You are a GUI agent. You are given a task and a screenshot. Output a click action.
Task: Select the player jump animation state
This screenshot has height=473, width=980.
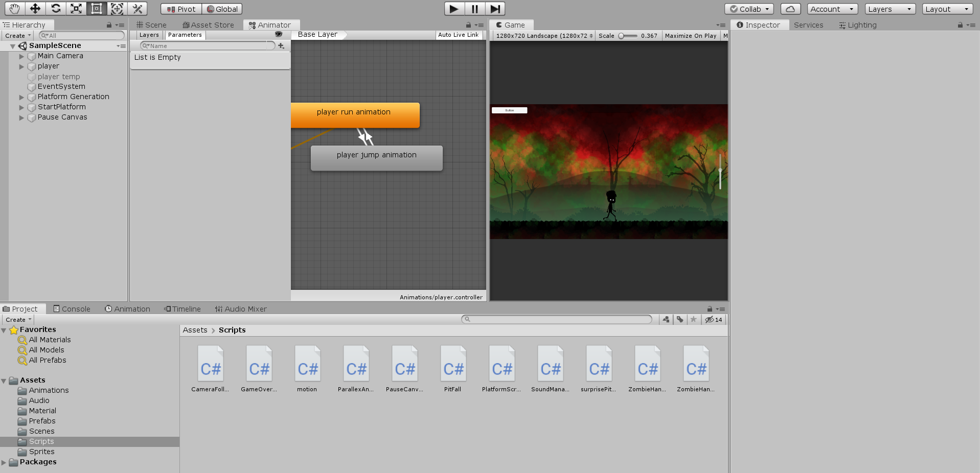[377, 158]
